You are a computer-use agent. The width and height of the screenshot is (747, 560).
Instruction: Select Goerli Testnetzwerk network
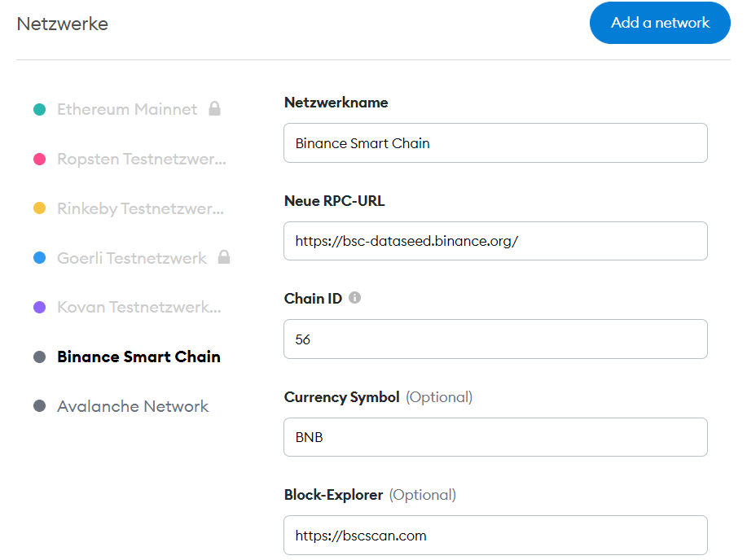[131, 258]
